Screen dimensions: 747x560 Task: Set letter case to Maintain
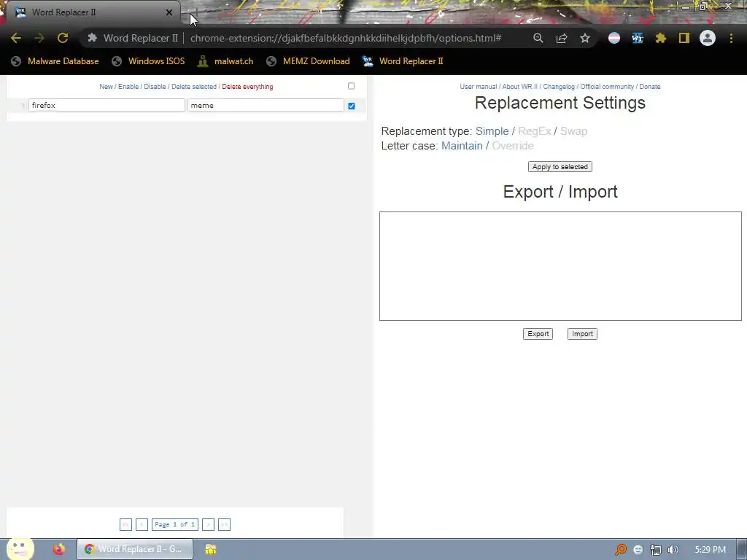[462, 146]
